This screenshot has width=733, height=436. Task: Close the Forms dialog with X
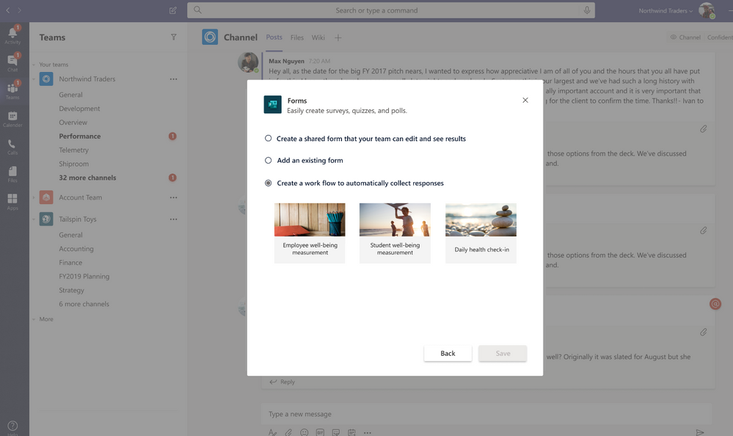click(525, 100)
